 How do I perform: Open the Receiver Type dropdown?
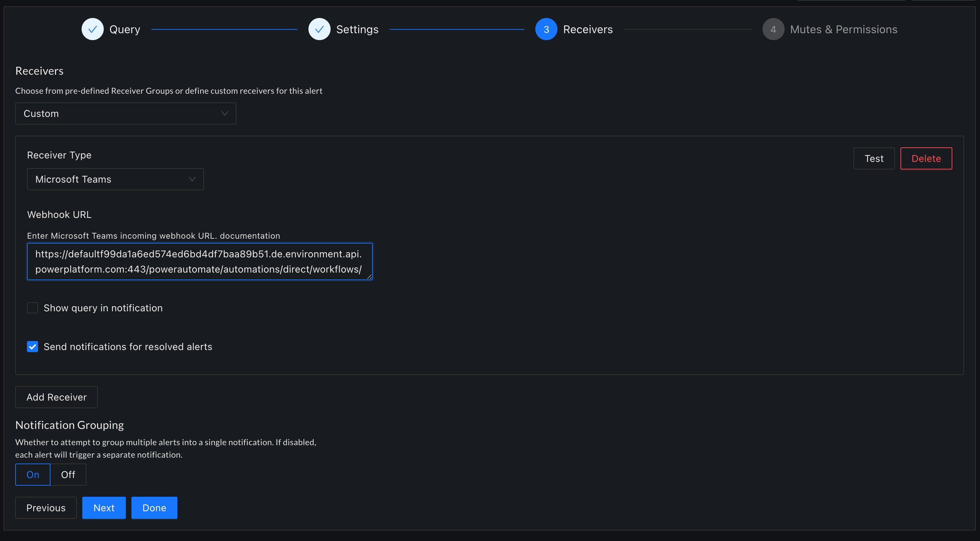coord(115,179)
